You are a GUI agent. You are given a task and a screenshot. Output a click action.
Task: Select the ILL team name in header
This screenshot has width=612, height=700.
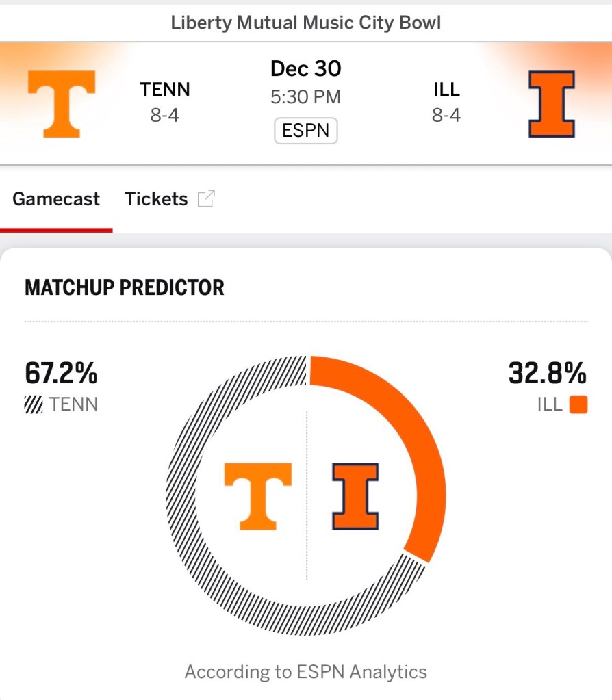(446, 90)
